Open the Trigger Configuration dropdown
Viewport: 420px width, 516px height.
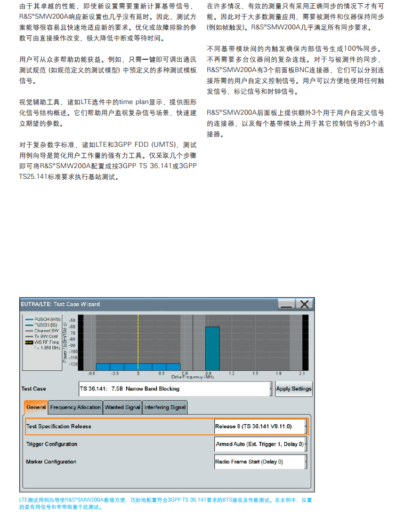click(305, 444)
